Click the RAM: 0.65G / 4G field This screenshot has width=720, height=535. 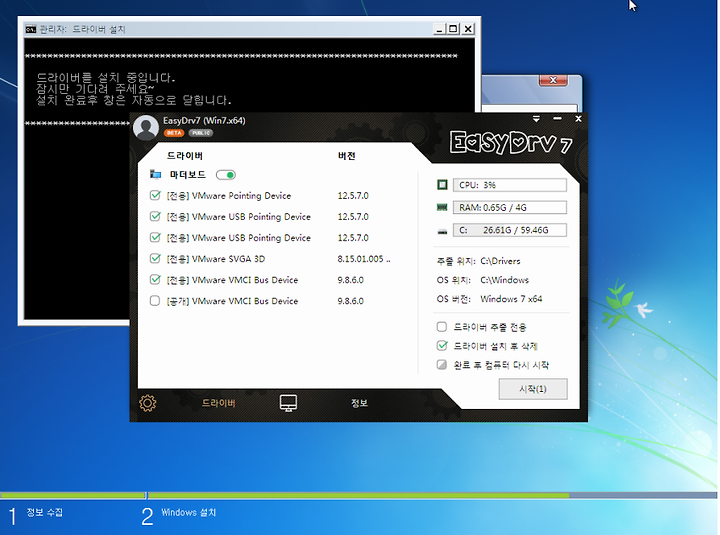coord(510,208)
